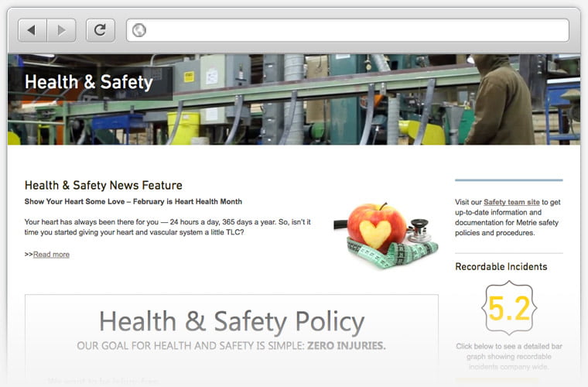Click the heart TLC article paragraph
The width and height of the screenshot is (588, 387).
[x=168, y=227]
